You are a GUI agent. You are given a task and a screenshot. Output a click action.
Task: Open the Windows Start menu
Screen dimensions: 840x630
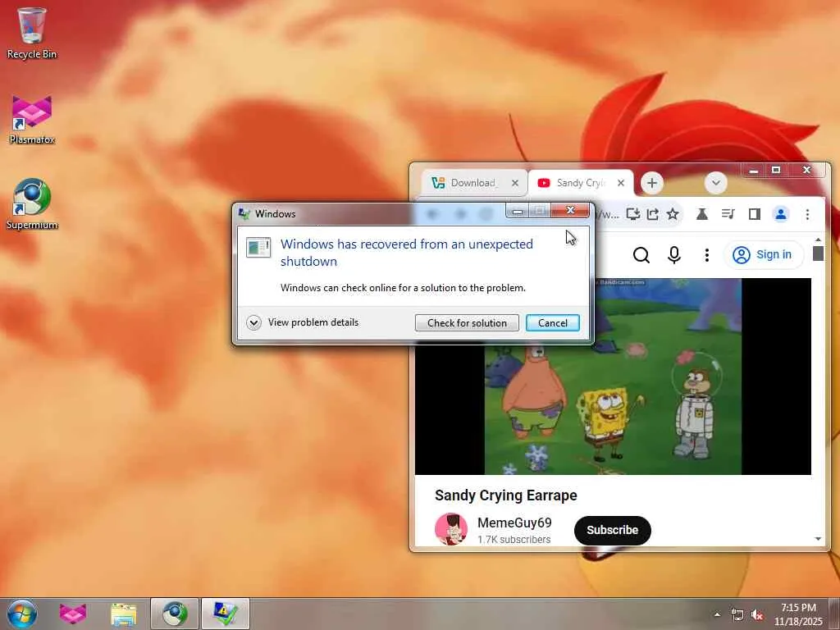coord(21,614)
